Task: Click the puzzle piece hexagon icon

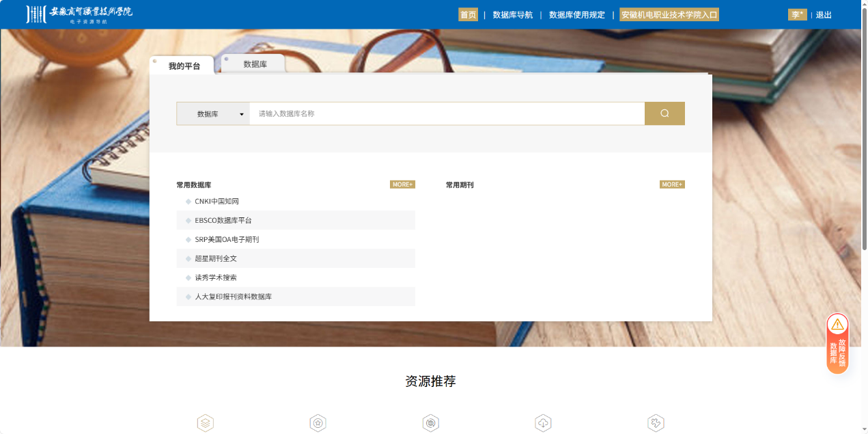Action: pos(656,423)
